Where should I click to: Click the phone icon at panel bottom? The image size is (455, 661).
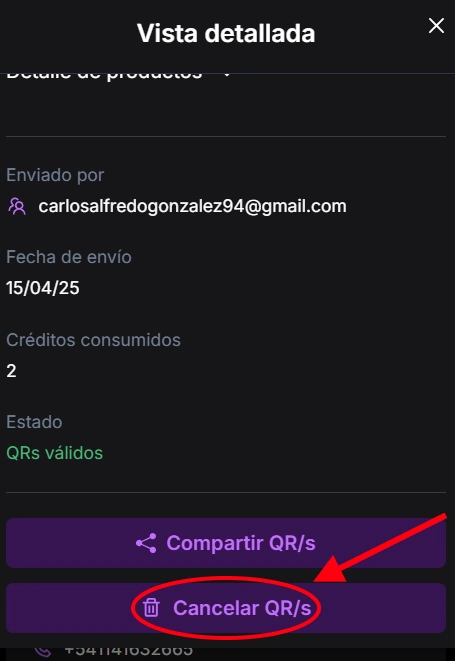point(43,653)
